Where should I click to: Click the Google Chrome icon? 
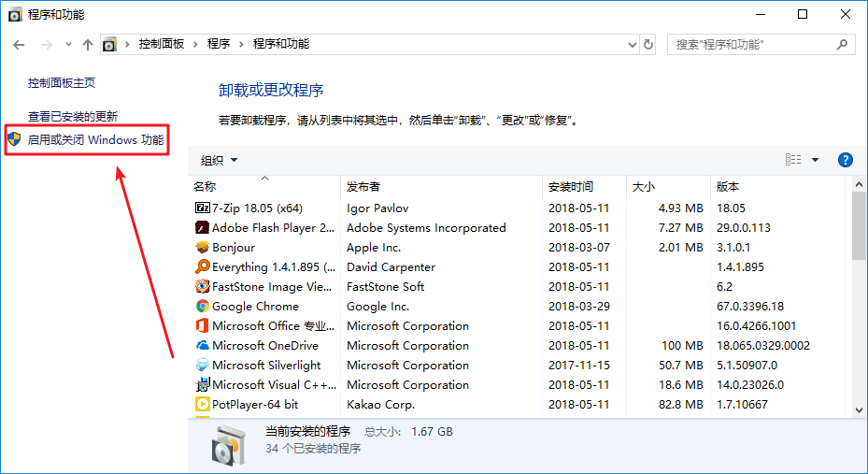[x=203, y=307]
